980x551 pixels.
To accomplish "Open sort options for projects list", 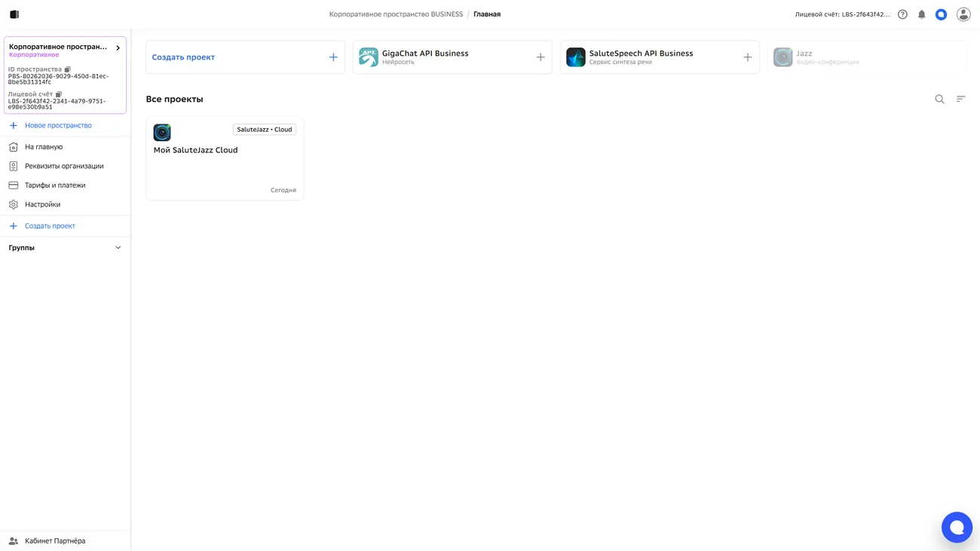I will [x=960, y=99].
